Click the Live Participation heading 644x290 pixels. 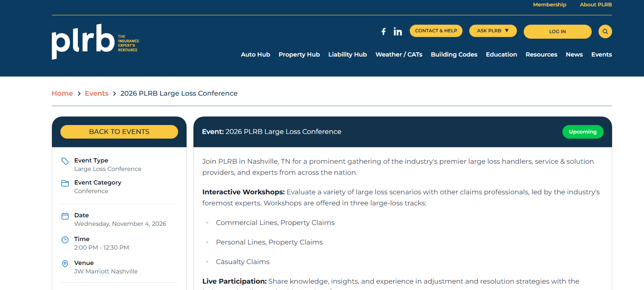235,281
